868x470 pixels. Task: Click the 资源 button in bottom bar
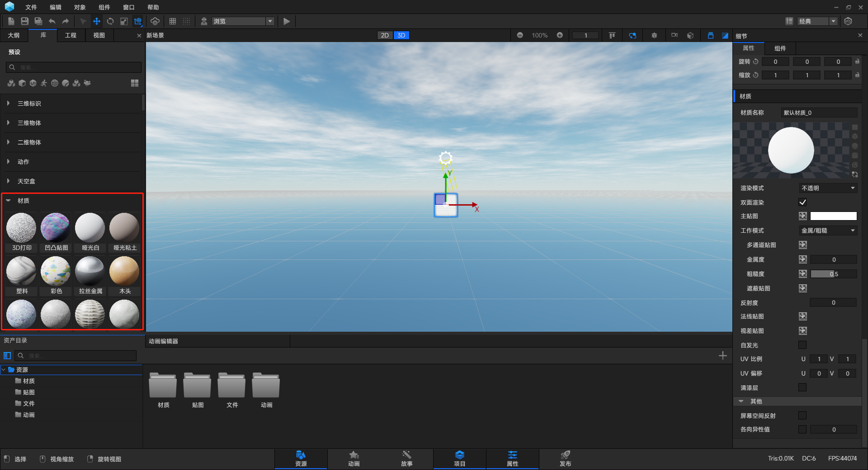301,459
